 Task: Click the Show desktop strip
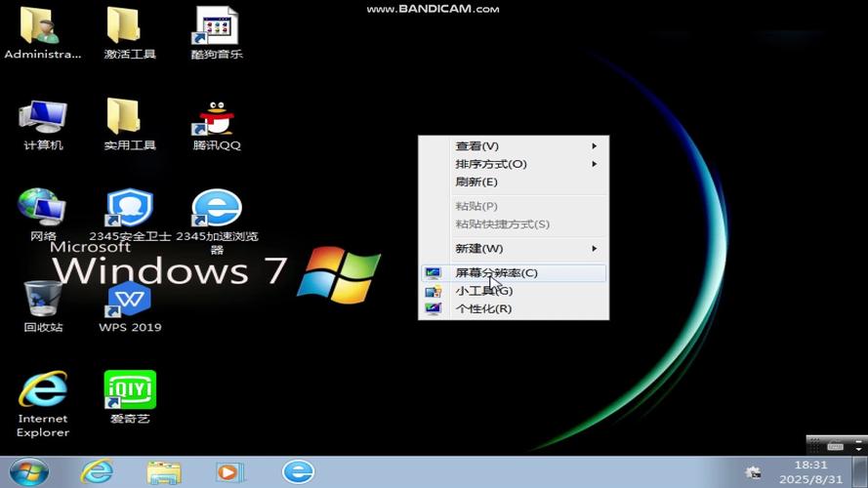point(859,472)
